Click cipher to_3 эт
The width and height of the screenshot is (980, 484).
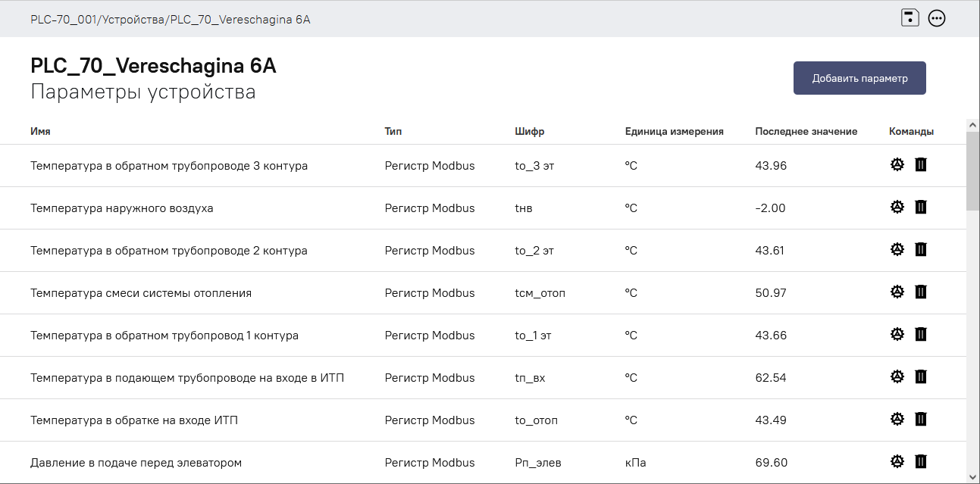point(534,165)
